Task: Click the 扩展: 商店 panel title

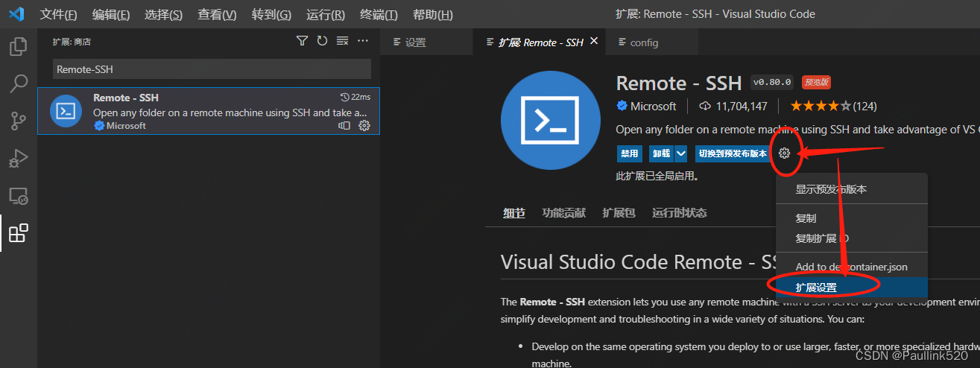Action: click(72, 42)
